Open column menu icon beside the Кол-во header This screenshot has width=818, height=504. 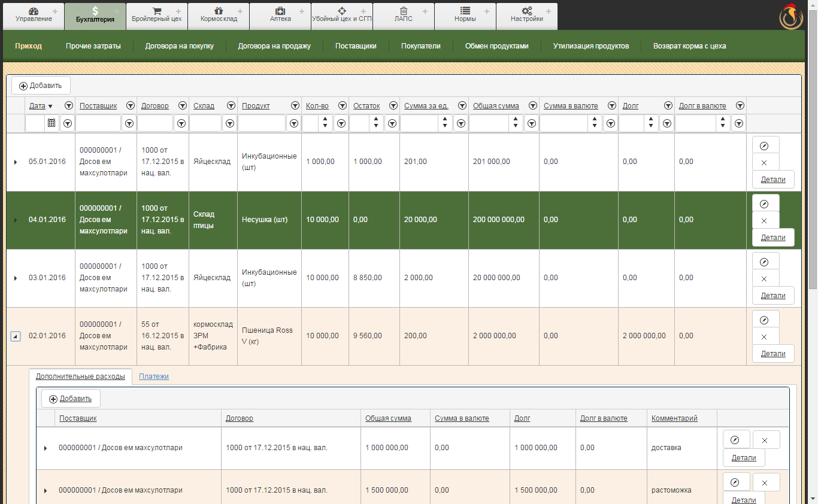click(342, 105)
